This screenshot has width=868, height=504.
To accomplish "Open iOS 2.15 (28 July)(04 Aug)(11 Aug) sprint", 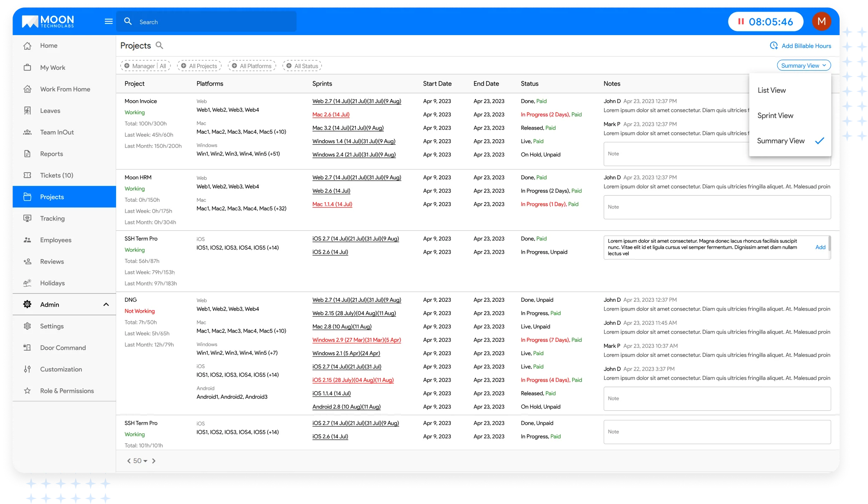I will [353, 380].
